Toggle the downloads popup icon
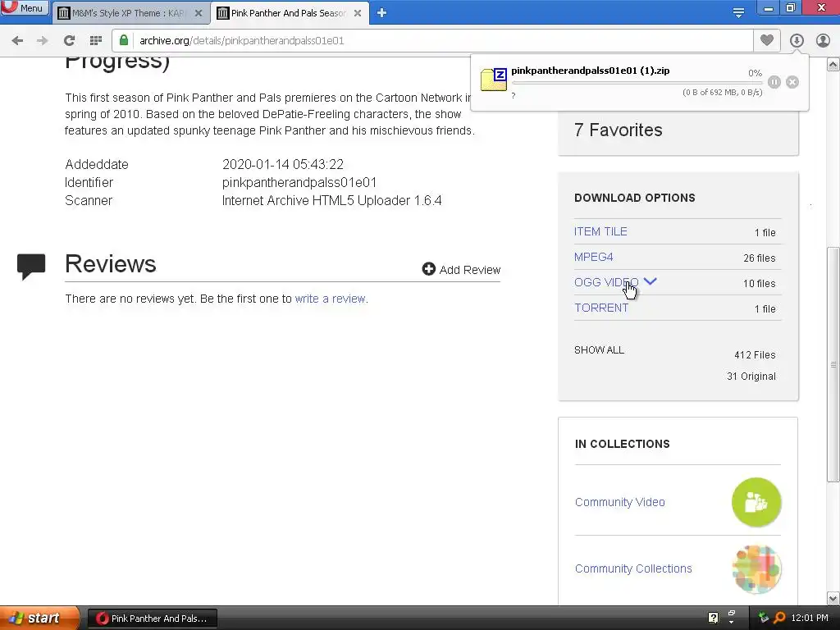 point(797,40)
